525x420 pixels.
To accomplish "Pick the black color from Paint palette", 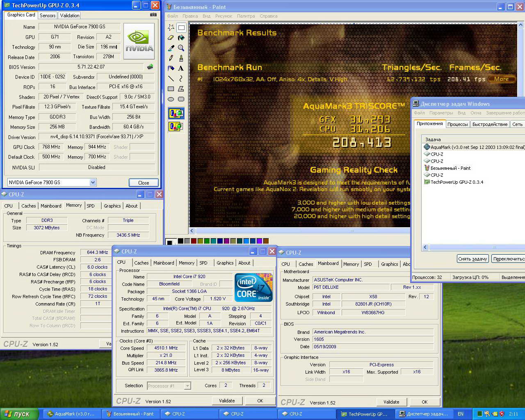I will click(180, 241).
